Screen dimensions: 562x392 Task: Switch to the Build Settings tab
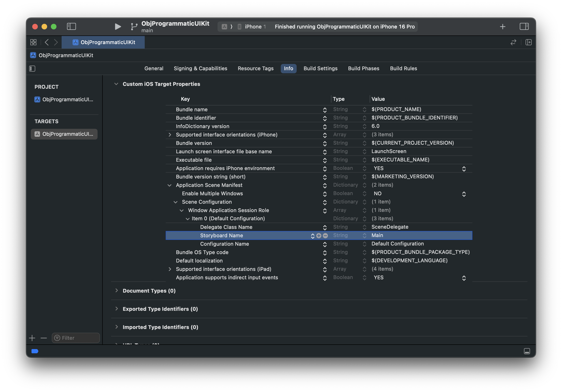[x=320, y=69]
